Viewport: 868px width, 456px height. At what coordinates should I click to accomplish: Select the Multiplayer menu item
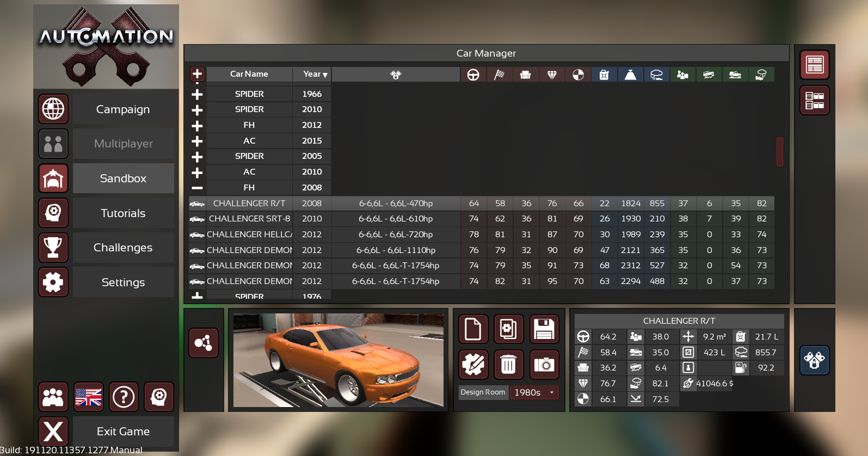pyautogui.click(x=124, y=144)
